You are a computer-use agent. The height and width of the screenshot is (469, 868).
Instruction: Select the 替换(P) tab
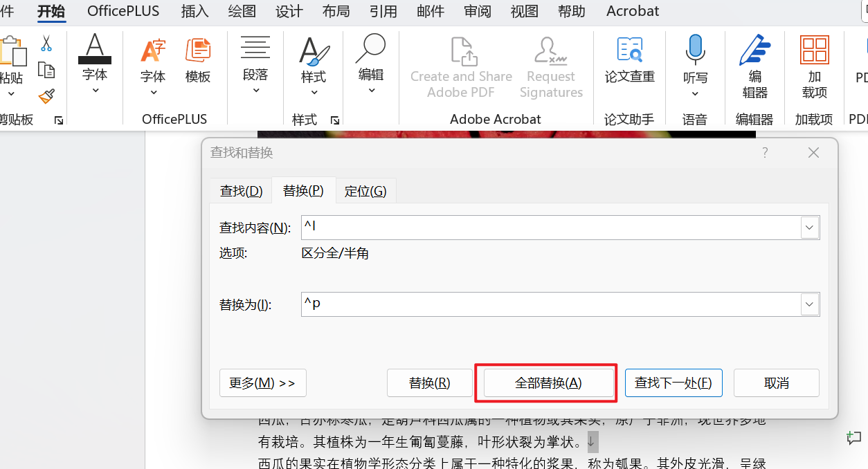(x=303, y=191)
